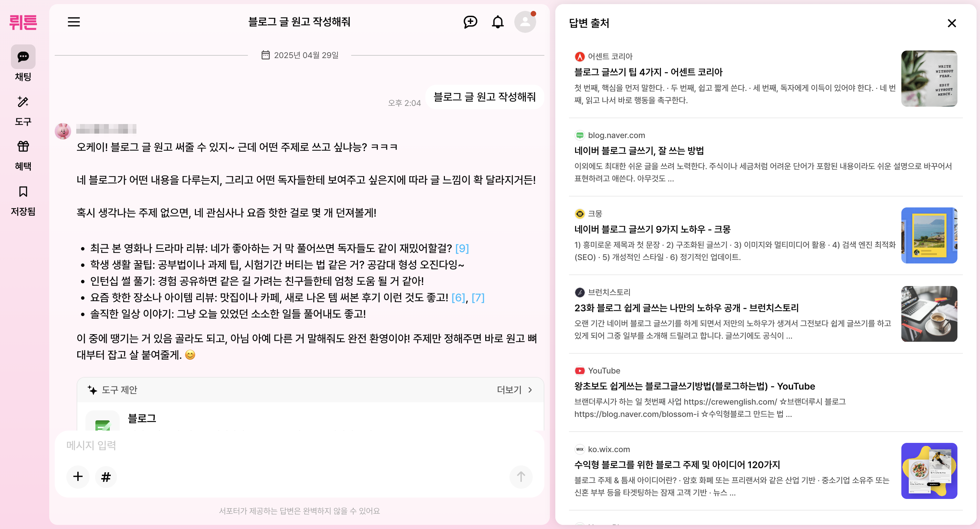980x529 pixels.
Task: Open the user profile avatar
Action: [x=525, y=22]
